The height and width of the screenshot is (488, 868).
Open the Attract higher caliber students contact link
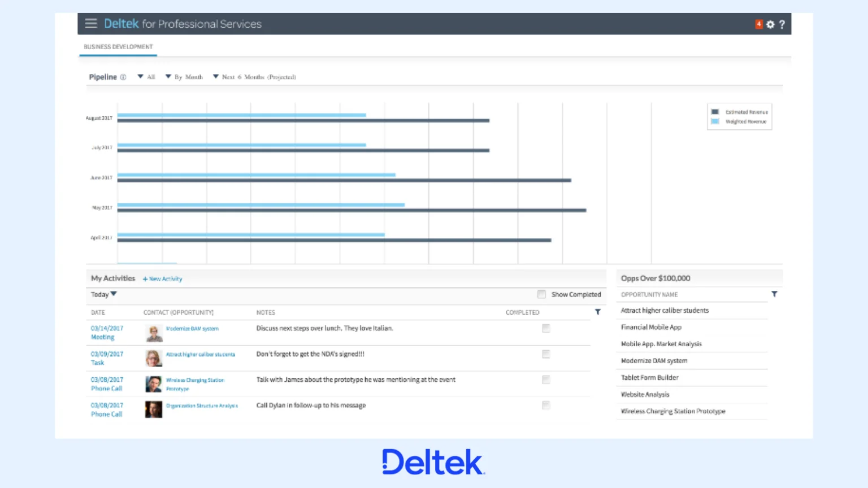click(201, 355)
